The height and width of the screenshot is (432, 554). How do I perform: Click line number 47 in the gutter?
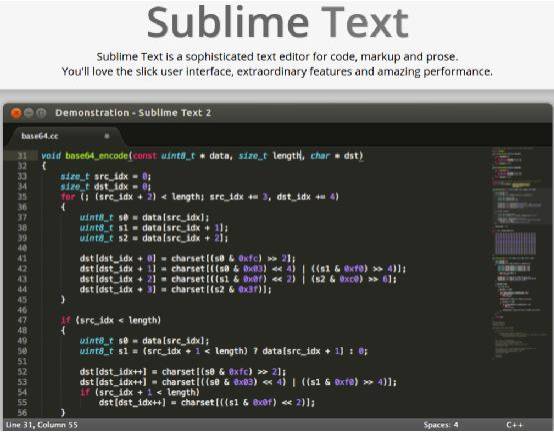[x=22, y=320]
